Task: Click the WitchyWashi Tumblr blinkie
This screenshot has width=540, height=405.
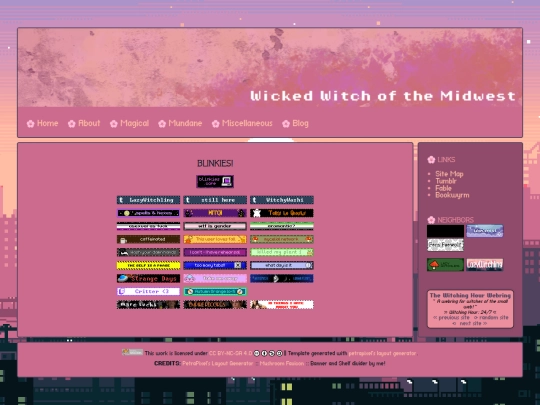Action: 282,200
